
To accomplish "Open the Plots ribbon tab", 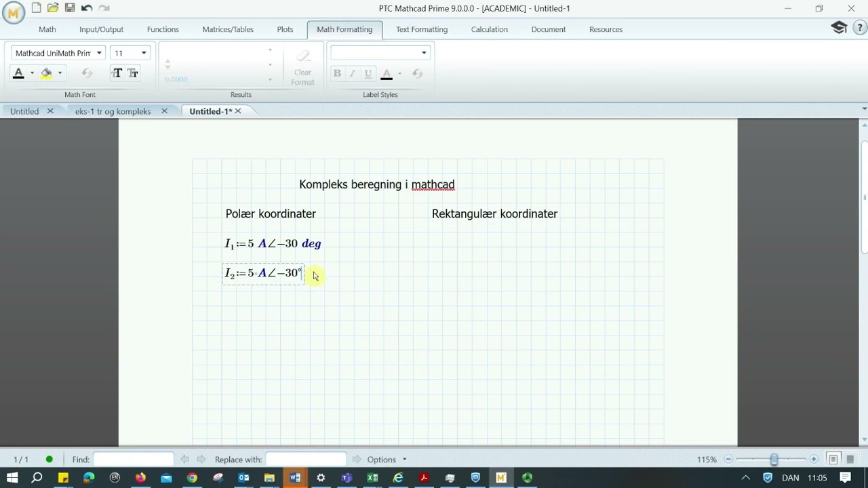I will [285, 29].
